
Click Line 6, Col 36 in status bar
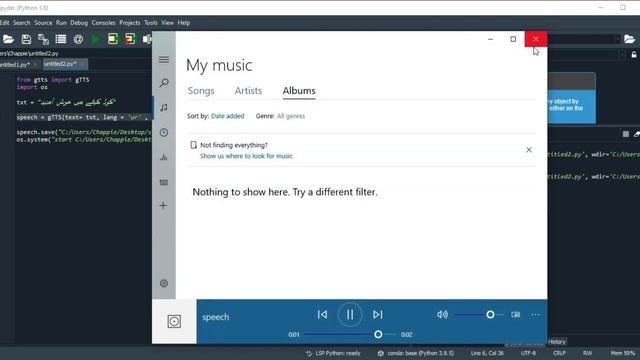[487, 353]
